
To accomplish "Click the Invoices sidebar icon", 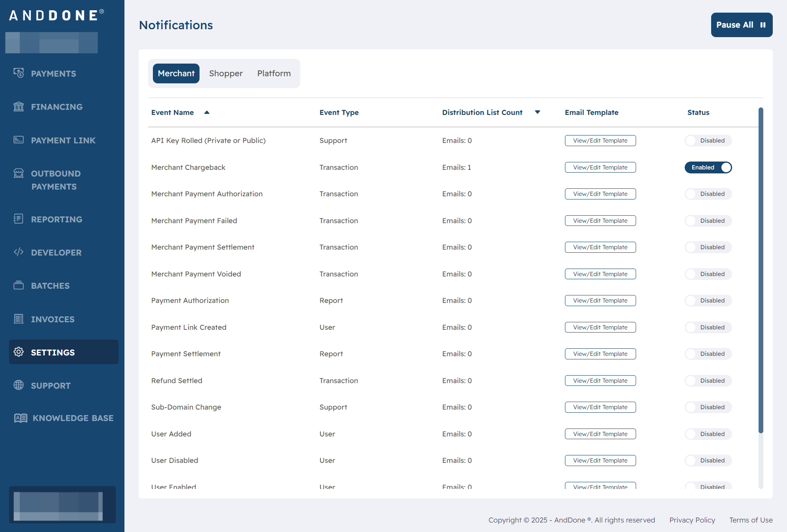I will tap(19, 319).
